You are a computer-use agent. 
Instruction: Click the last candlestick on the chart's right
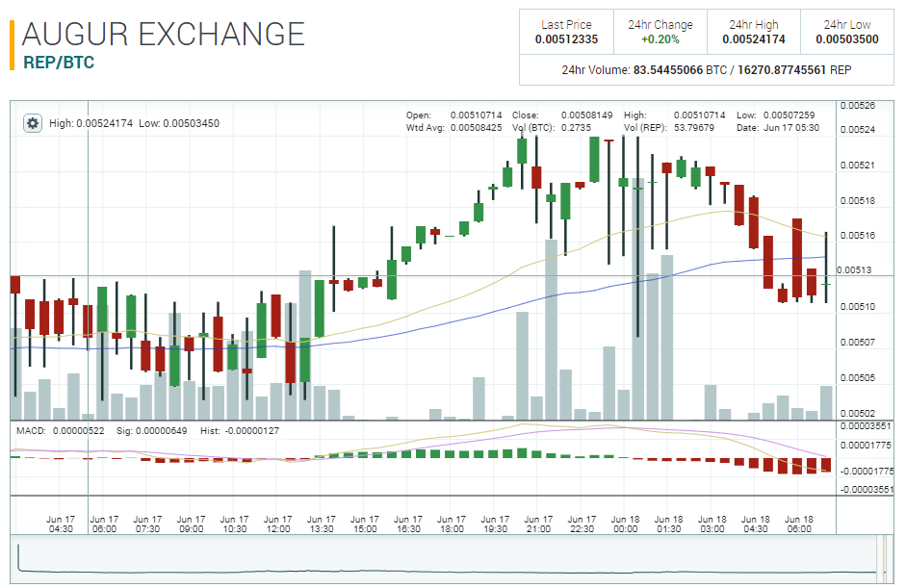pyautogui.click(x=826, y=268)
